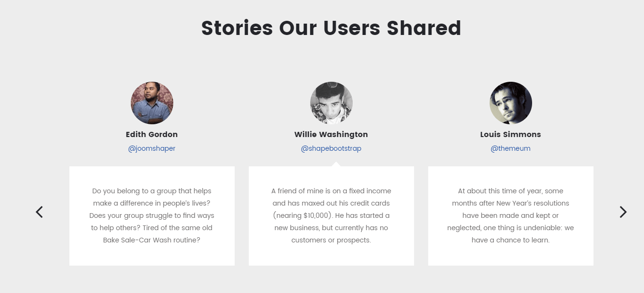Follow the @joomshaper handle link
This screenshot has width=644, height=293.
point(152,148)
